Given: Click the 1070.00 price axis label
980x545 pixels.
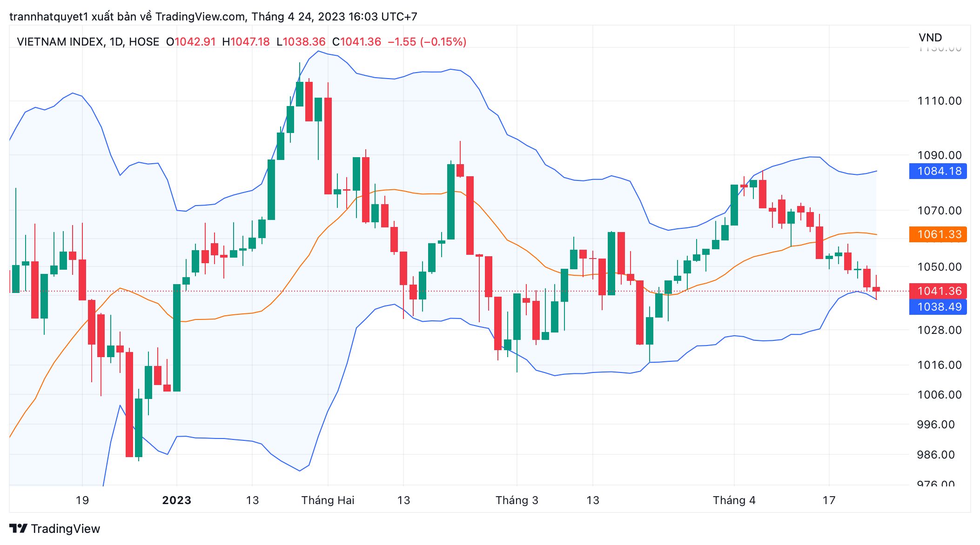Looking at the screenshot, I should click(x=939, y=211).
